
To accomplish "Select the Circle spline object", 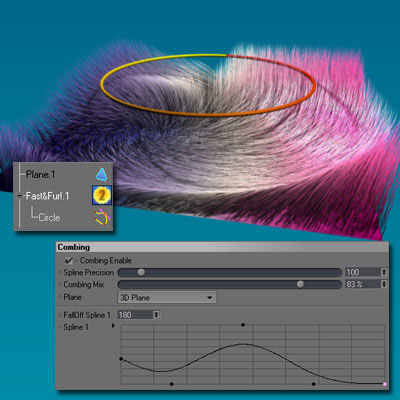I will click(49, 217).
